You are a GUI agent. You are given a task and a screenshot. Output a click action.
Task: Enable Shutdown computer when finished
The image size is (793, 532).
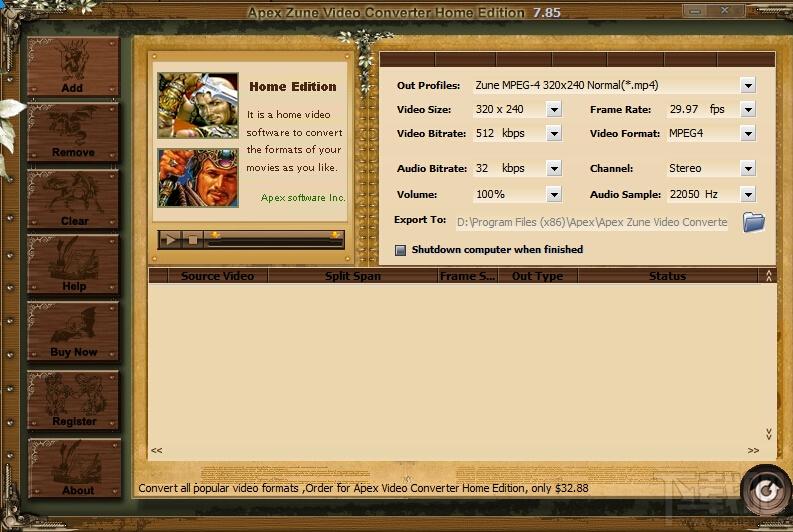click(x=400, y=250)
